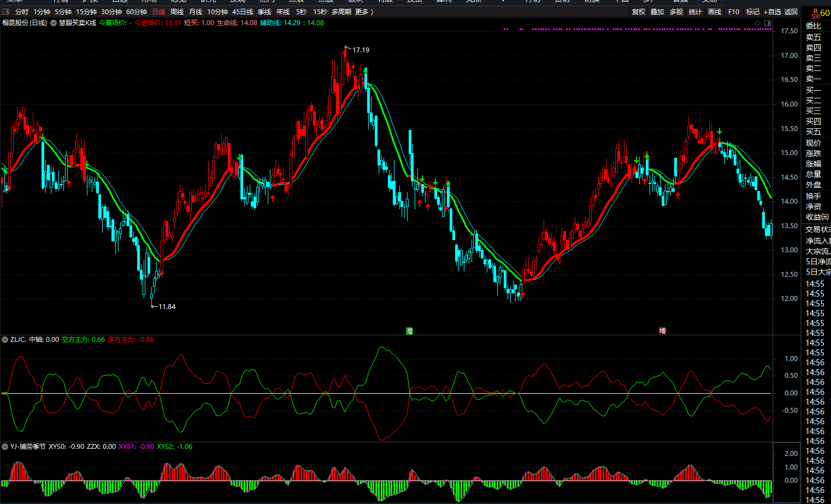Toggle the 复权 price adjustment button
Screen dimensions: 831x504
click(x=638, y=12)
